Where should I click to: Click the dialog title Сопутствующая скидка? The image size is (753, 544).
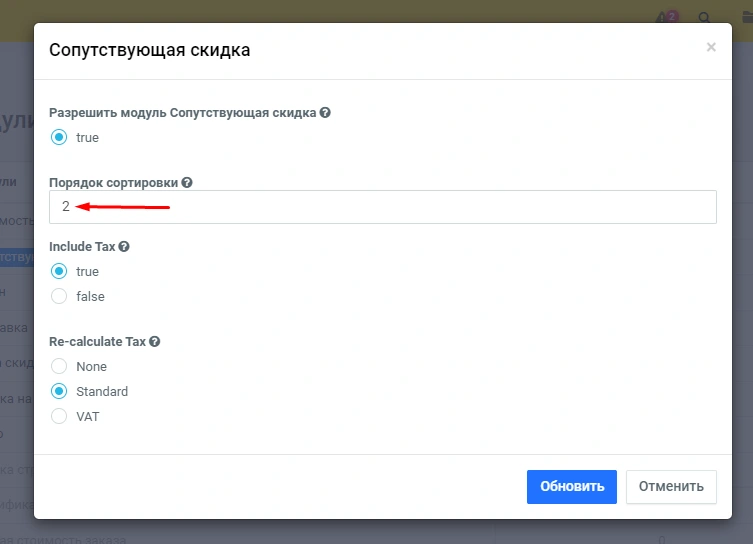[149, 49]
